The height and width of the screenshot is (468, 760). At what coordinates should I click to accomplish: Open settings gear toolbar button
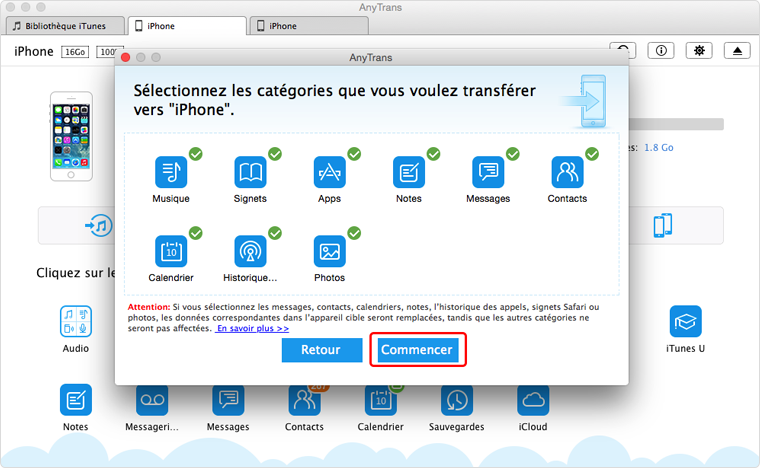point(699,50)
